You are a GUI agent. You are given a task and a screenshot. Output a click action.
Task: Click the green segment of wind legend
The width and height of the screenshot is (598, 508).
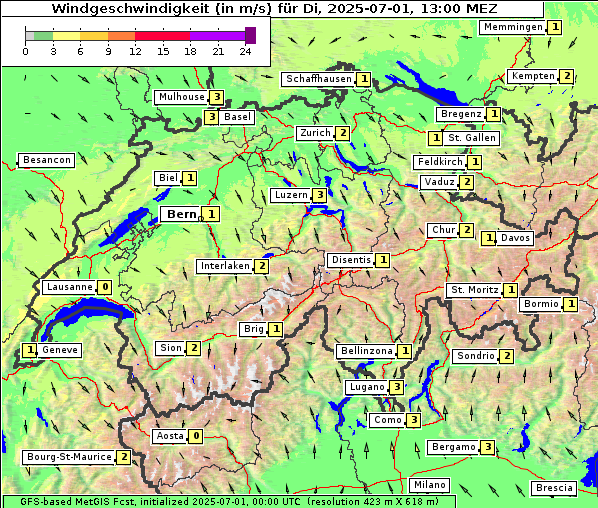click(x=43, y=36)
